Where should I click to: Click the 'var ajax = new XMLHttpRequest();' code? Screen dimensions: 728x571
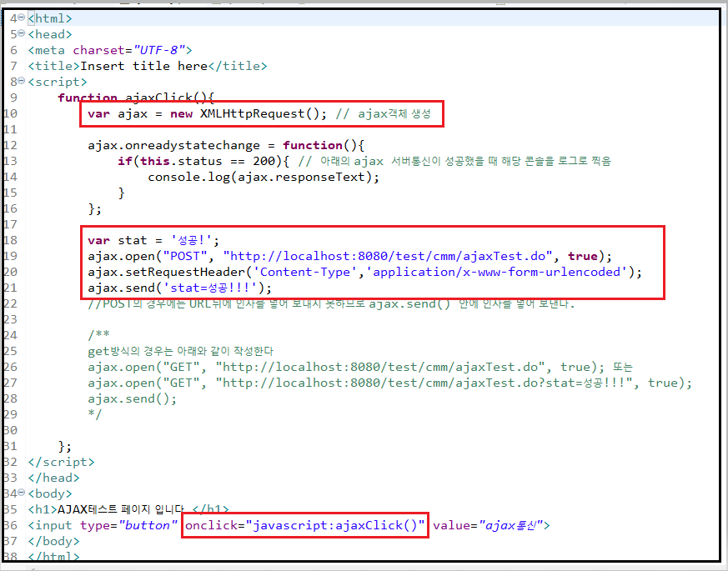pos(207,113)
